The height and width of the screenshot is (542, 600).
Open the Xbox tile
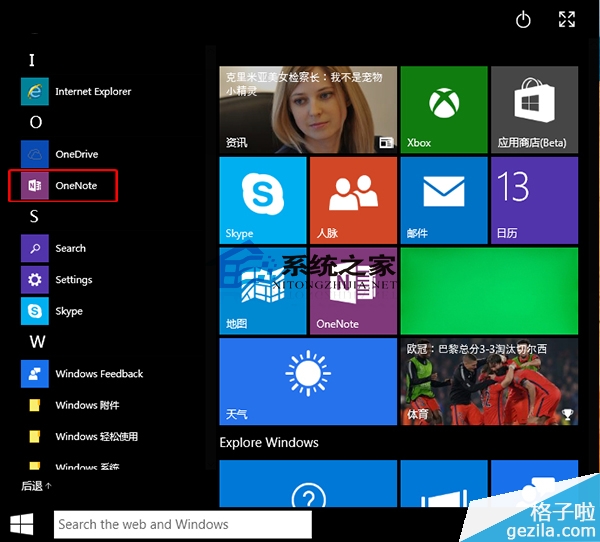coord(444,110)
